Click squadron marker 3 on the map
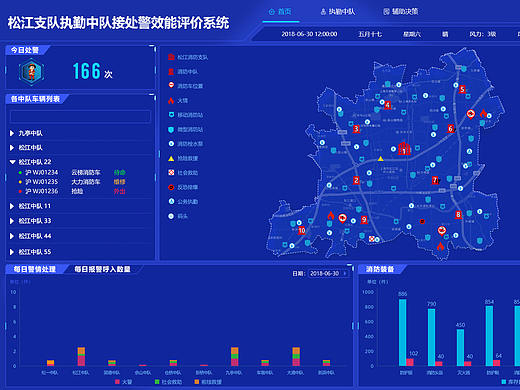The image size is (520, 390). pos(356,129)
